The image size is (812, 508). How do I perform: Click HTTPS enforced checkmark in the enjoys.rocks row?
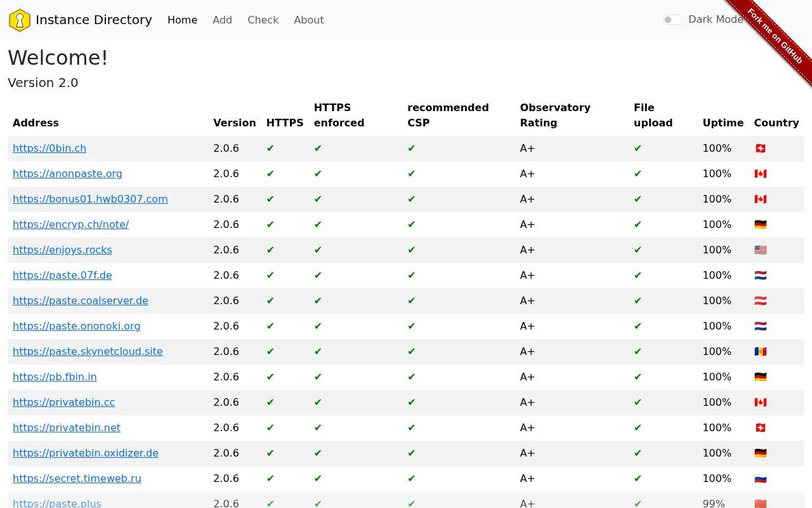[x=318, y=250]
